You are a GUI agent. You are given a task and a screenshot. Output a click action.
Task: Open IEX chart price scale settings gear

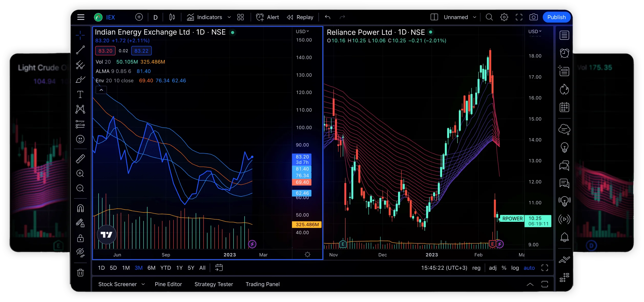tap(307, 254)
